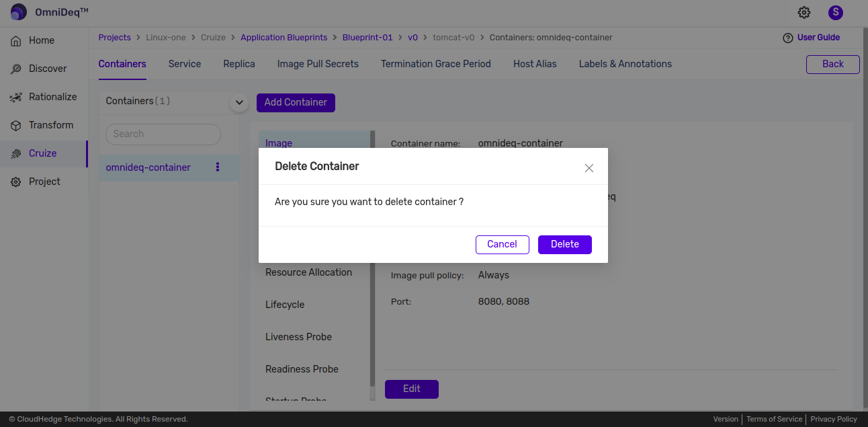This screenshot has width=868, height=427.
Task: Click the Transform cube icon
Action: [16, 126]
